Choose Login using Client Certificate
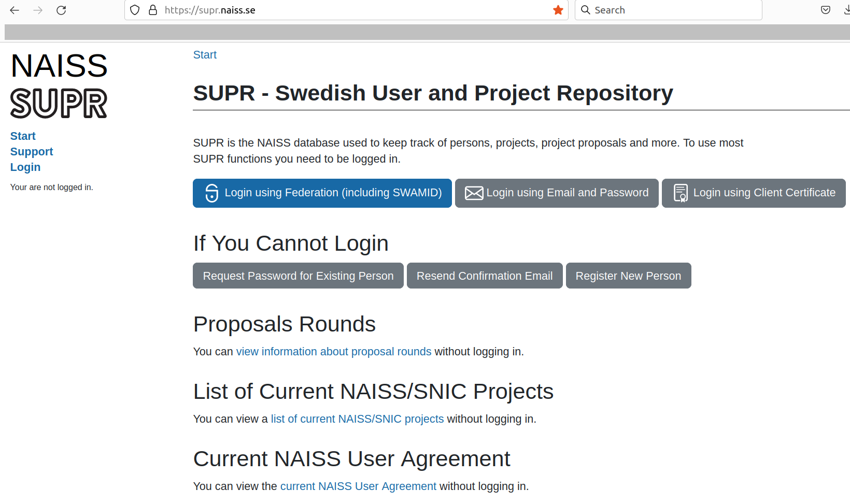 [754, 193]
